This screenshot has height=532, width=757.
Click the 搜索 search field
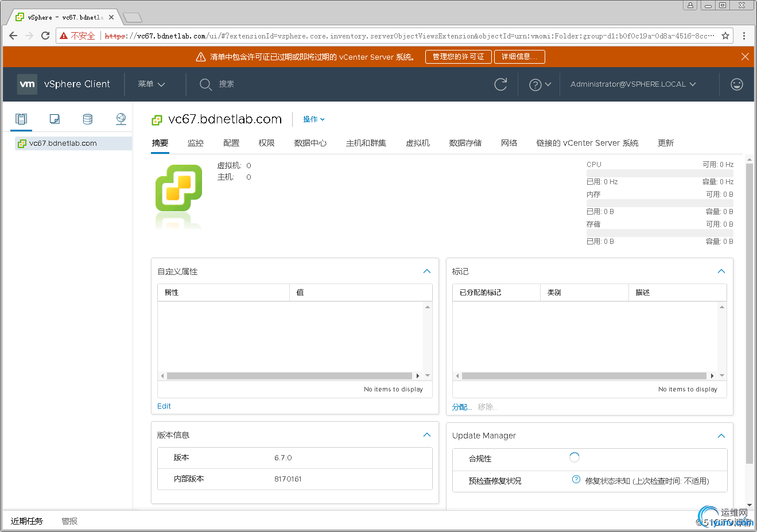[x=227, y=84]
